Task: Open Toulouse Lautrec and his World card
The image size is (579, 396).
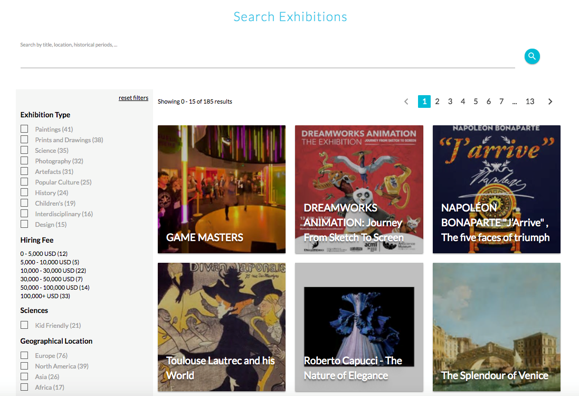Action: [x=222, y=327]
